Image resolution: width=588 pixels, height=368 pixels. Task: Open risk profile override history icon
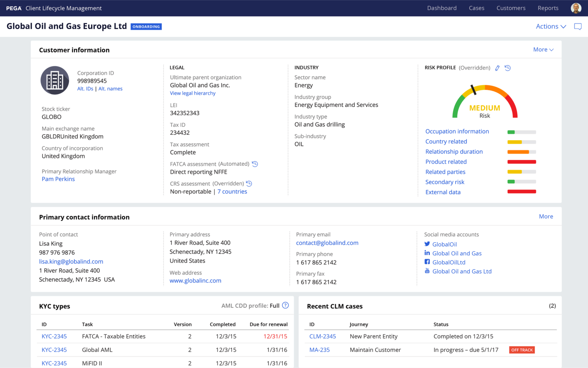pyautogui.click(x=508, y=68)
